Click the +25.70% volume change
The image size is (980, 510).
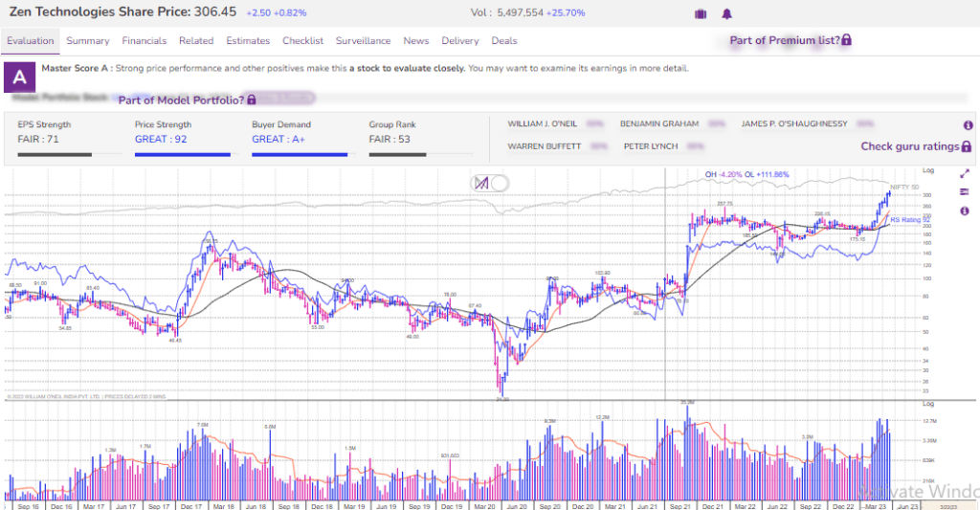(x=566, y=12)
